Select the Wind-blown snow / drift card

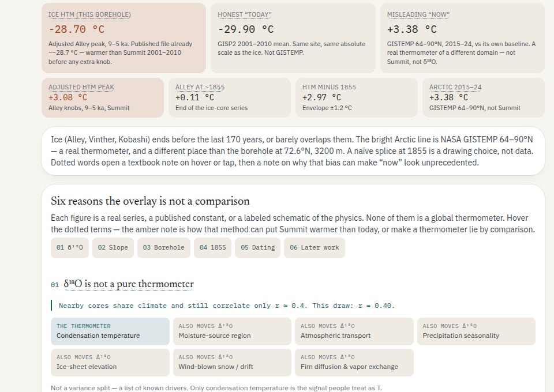pyautogui.click(x=232, y=363)
